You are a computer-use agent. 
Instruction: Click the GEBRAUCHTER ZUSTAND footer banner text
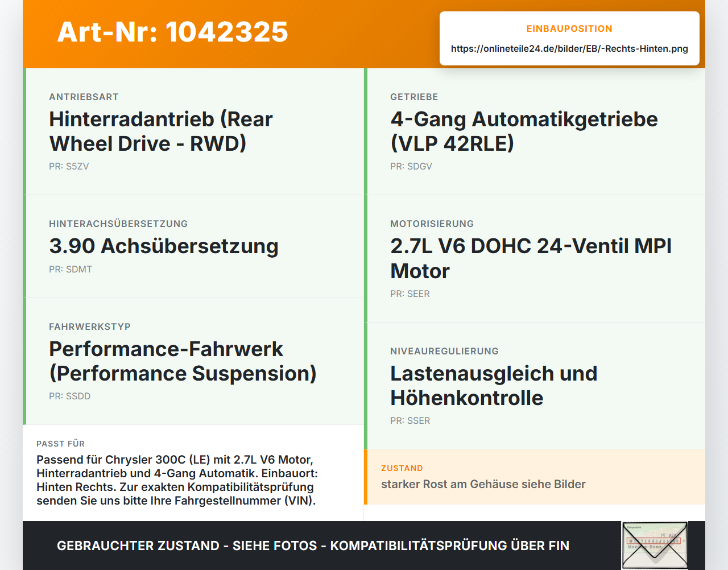313,546
